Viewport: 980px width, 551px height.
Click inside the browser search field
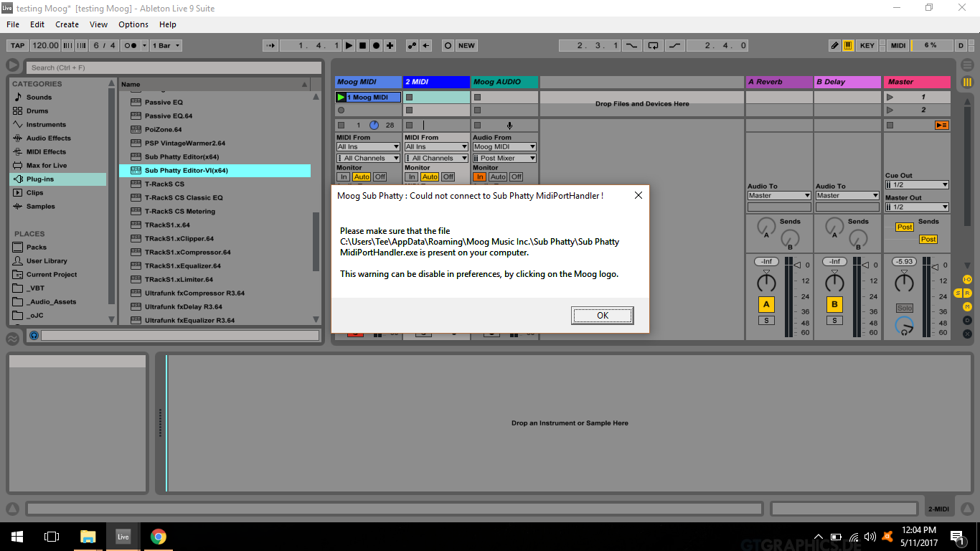click(172, 67)
